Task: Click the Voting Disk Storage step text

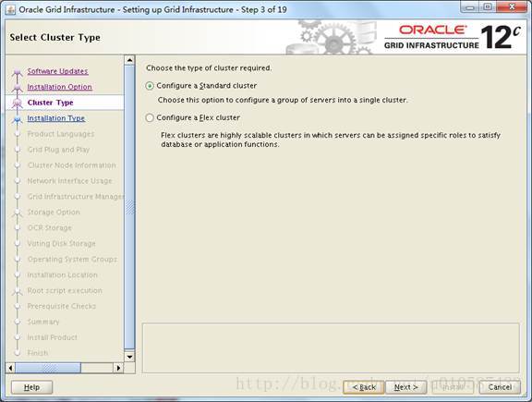Action: pyautogui.click(x=61, y=243)
